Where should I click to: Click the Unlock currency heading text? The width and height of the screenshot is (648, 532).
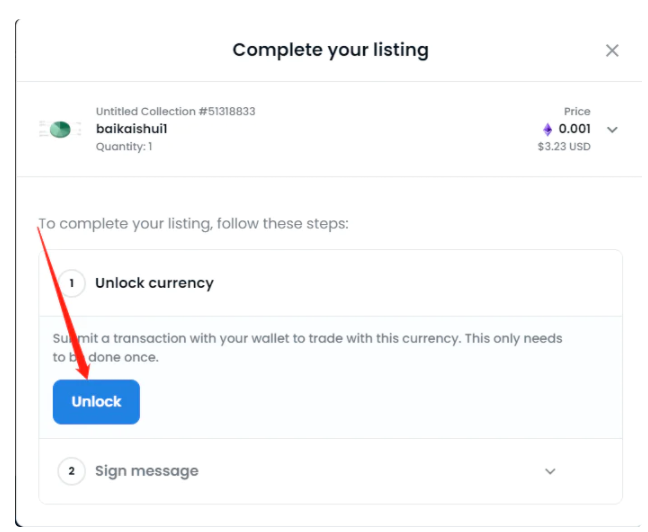pos(155,283)
